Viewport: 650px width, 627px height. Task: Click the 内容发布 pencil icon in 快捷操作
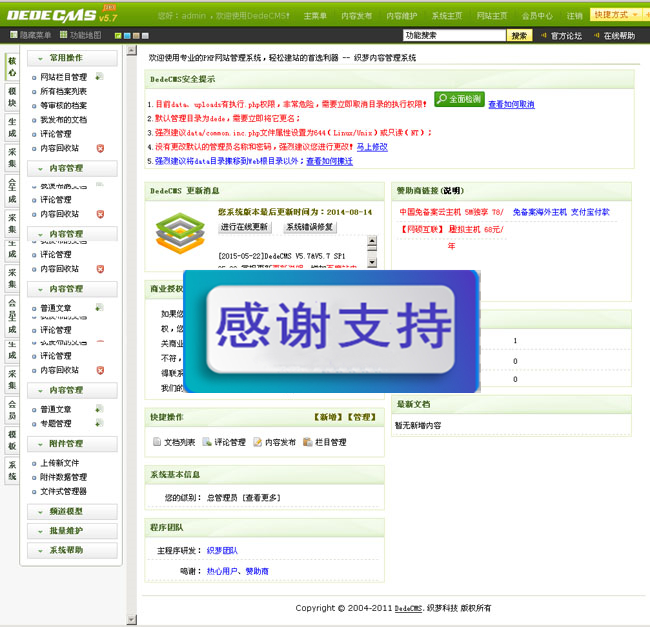coord(257,442)
